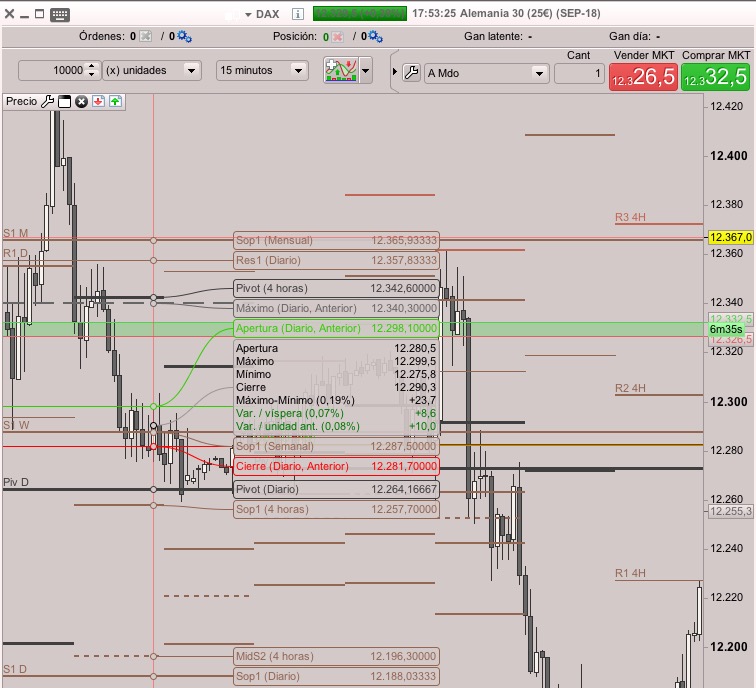Click the yellow 12.367,0 price marker
This screenshot has height=688, width=756.
(730, 237)
